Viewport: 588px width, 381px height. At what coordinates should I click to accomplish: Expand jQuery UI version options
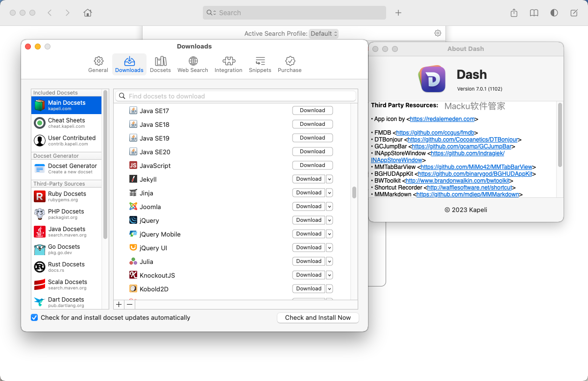pyautogui.click(x=329, y=248)
